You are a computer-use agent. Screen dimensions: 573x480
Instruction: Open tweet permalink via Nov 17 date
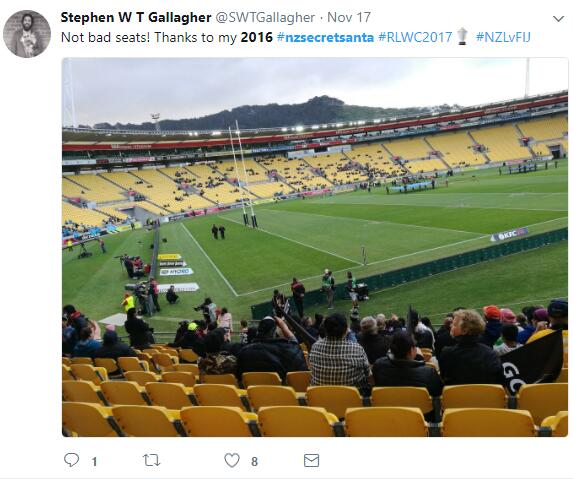tap(349, 17)
